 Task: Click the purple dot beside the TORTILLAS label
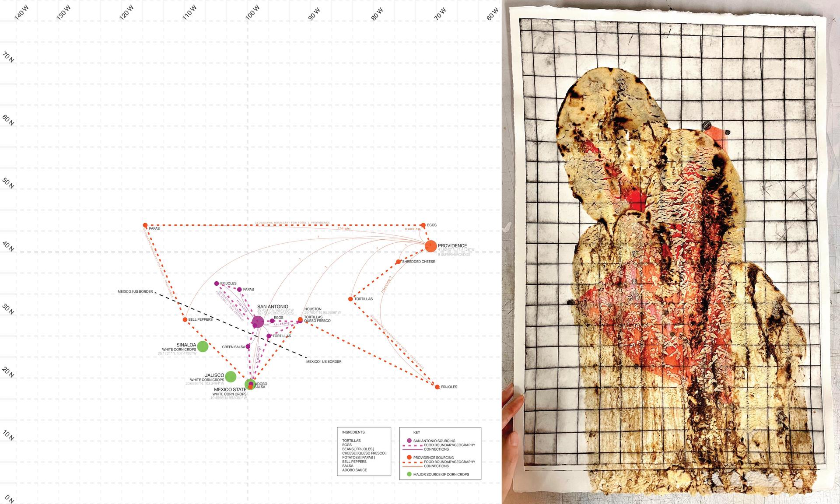pyautogui.click(x=269, y=336)
